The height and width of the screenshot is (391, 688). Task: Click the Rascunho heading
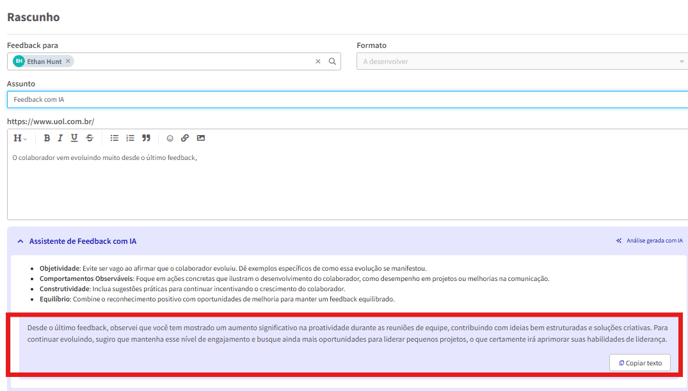(33, 17)
